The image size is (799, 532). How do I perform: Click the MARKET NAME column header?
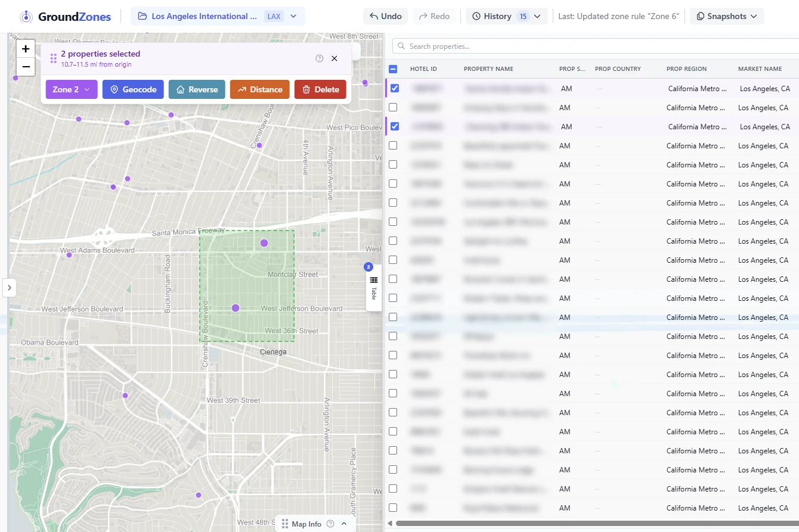[x=760, y=69]
